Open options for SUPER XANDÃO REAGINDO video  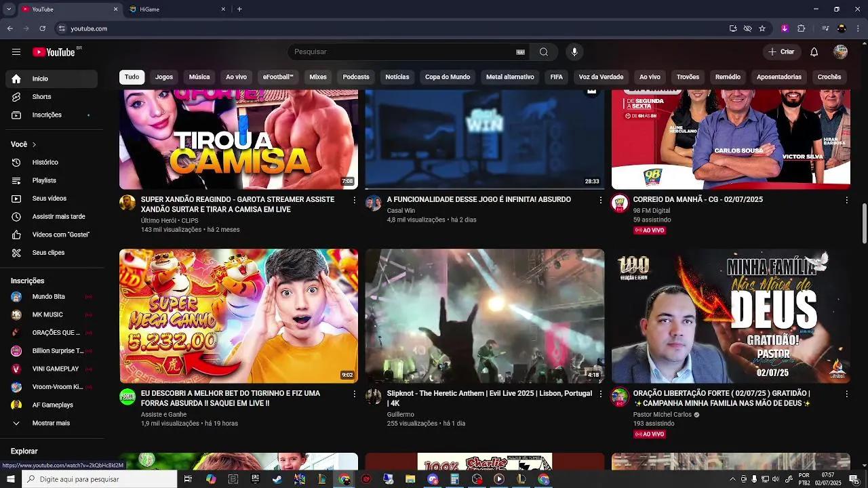(354, 200)
